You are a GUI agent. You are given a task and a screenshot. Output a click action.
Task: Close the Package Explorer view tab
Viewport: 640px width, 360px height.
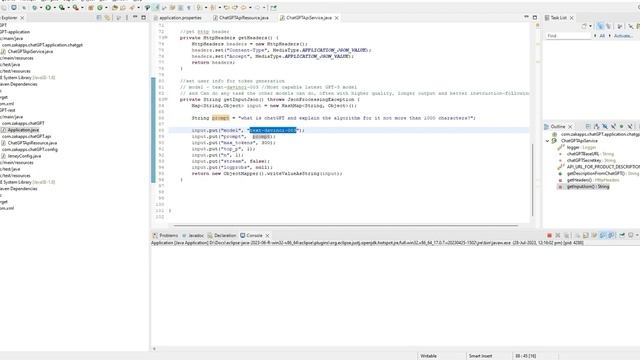click(x=22, y=18)
